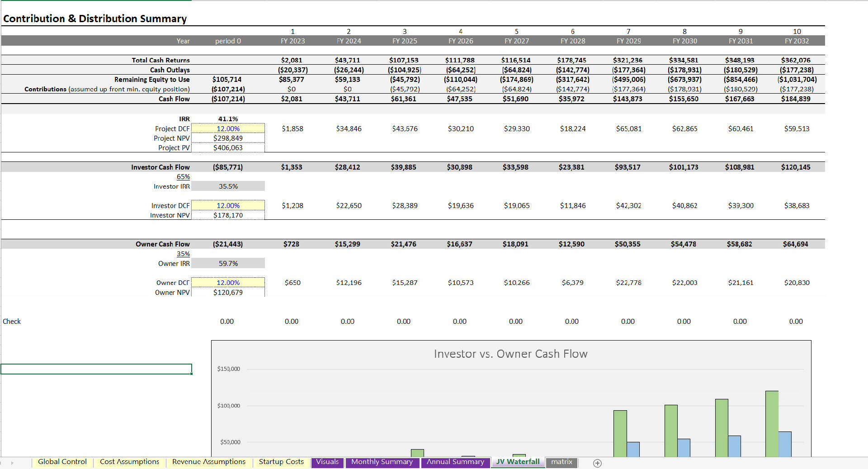
Task: Select Investor Cash Flow row label
Action: (160, 167)
